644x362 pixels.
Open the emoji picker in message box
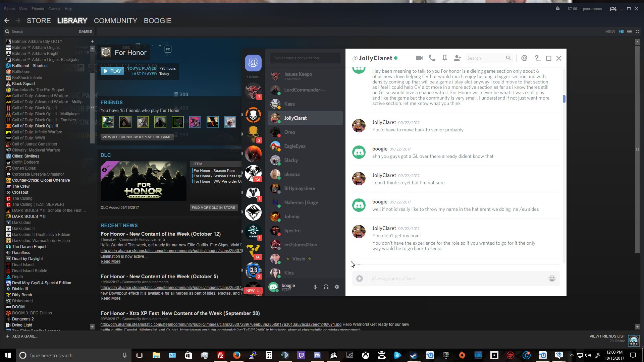click(x=552, y=279)
